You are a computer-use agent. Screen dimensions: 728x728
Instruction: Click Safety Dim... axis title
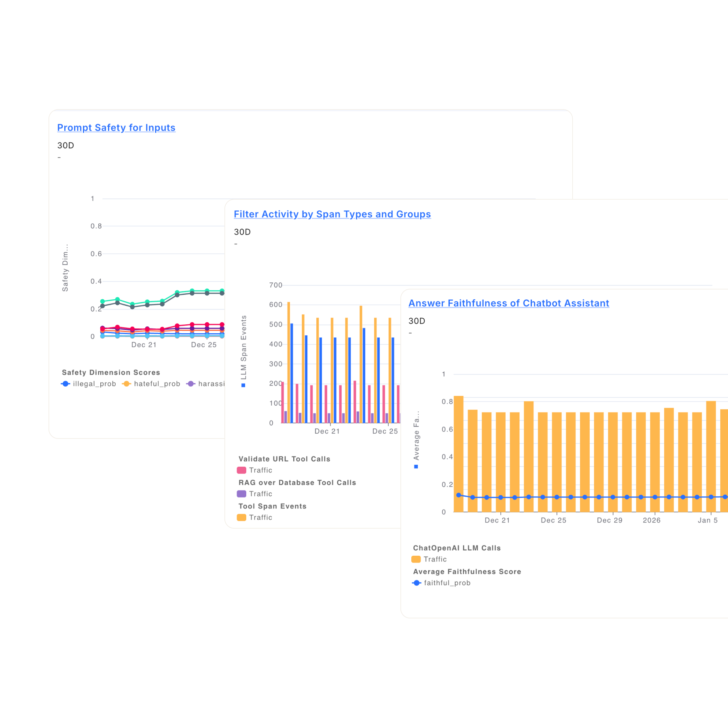(65, 268)
